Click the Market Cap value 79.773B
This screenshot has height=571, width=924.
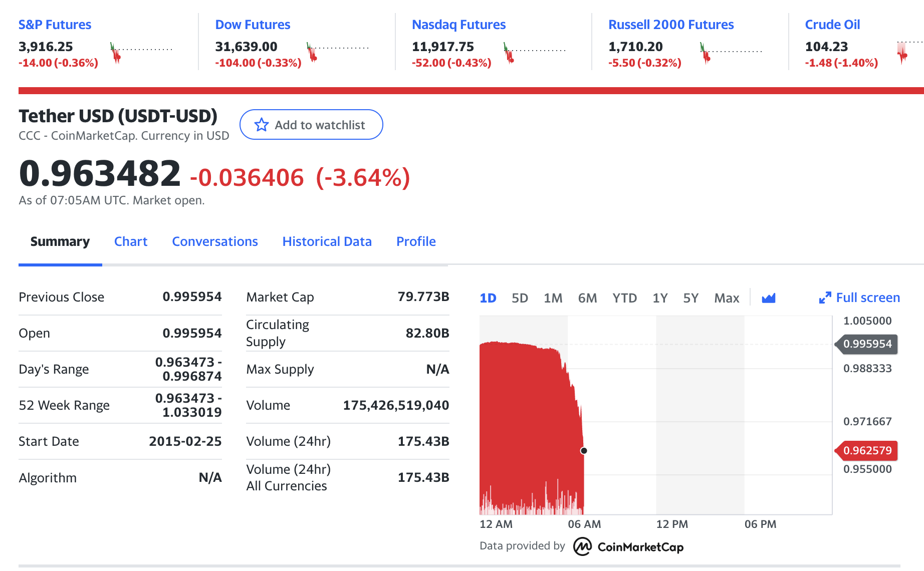coord(423,297)
